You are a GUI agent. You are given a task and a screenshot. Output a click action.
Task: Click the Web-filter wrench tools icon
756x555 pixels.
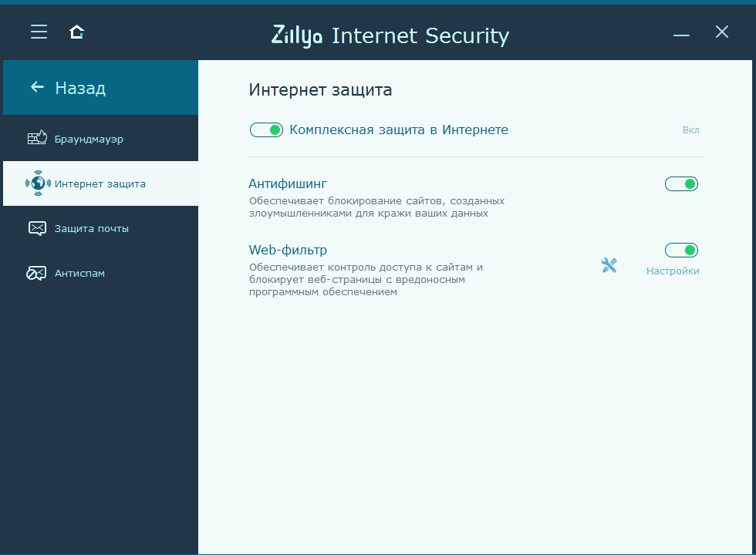coord(609,265)
